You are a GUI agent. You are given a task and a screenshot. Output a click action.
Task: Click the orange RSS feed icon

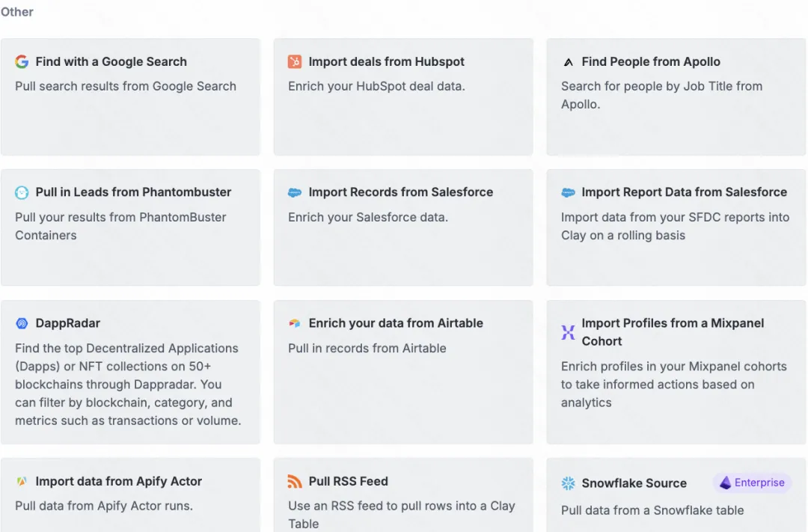pos(295,481)
